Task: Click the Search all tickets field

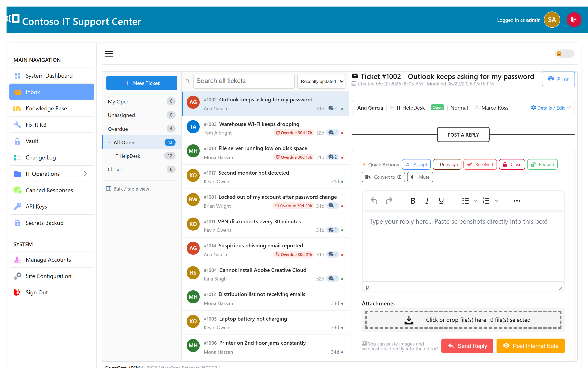Action: point(244,81)
